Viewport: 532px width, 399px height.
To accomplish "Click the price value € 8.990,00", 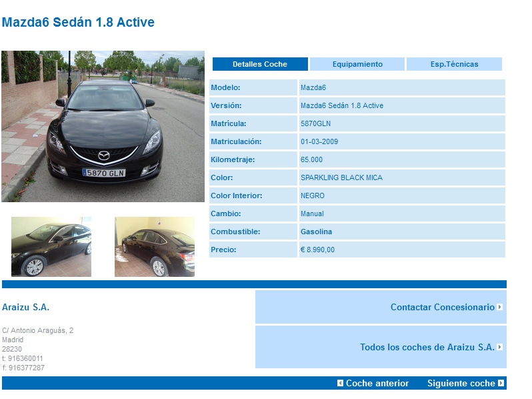I will 317,250.
